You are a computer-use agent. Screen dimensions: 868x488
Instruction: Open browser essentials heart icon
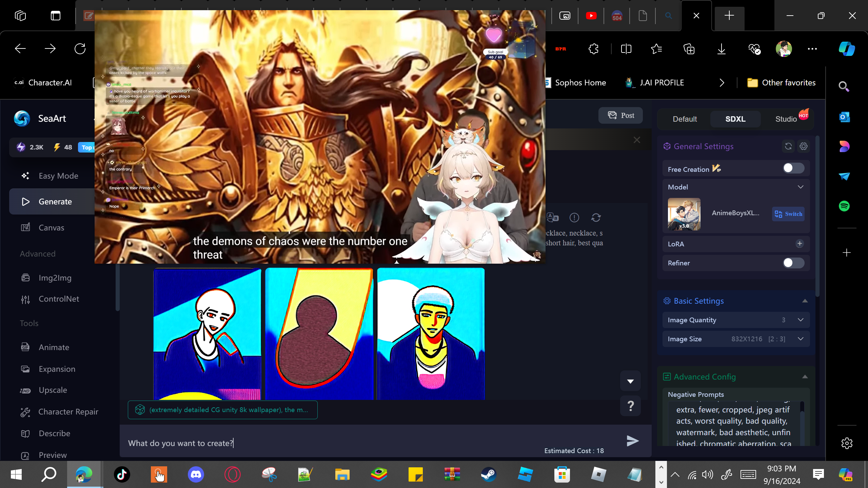click(x=754, y=49)
